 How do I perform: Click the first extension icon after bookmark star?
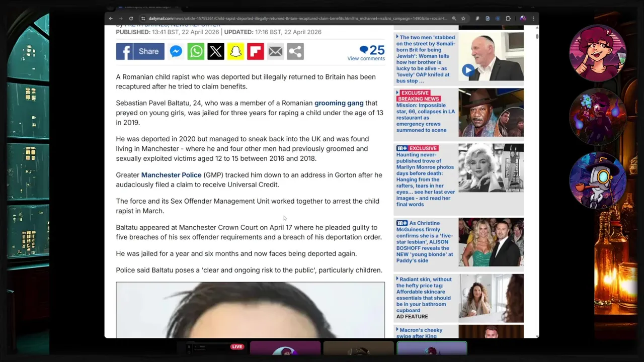pyautogui.click(x=477, y=19)
